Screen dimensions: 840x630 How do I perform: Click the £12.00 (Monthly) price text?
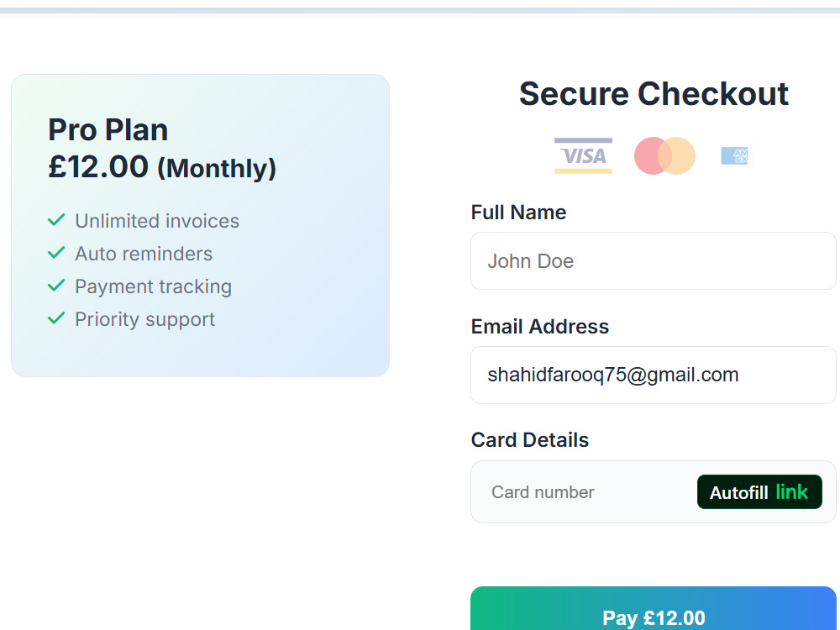click(162, 167)
